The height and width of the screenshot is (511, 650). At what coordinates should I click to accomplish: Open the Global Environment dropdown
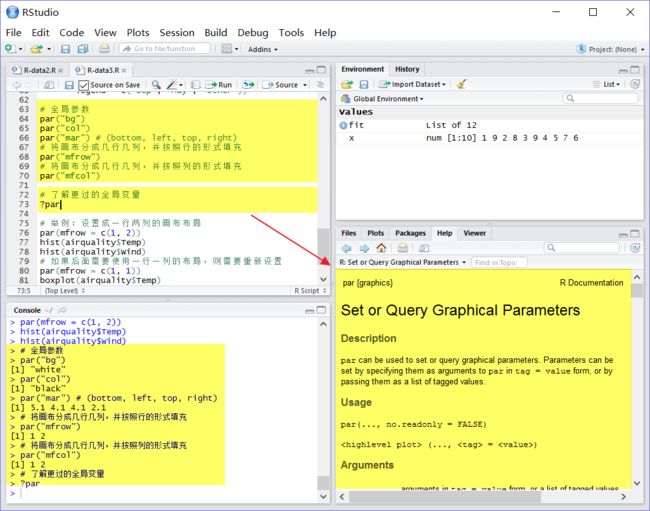coord(382,99)
